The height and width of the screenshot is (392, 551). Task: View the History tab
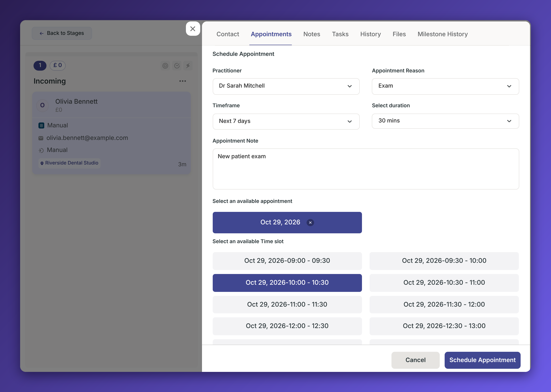pyautogui.click(x=370, y=34)
